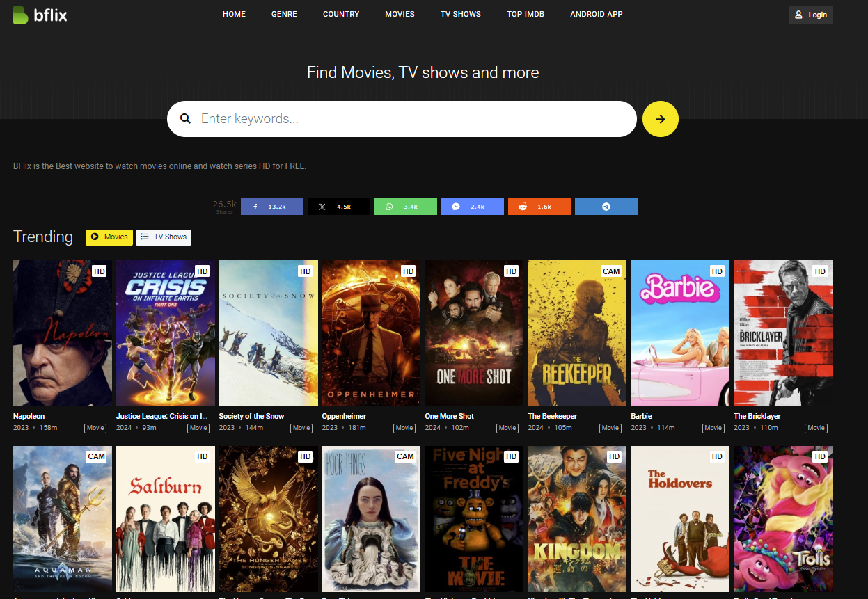Open the Saltburn poster
This screenshot has width=868, height=599.
[166, 519]
